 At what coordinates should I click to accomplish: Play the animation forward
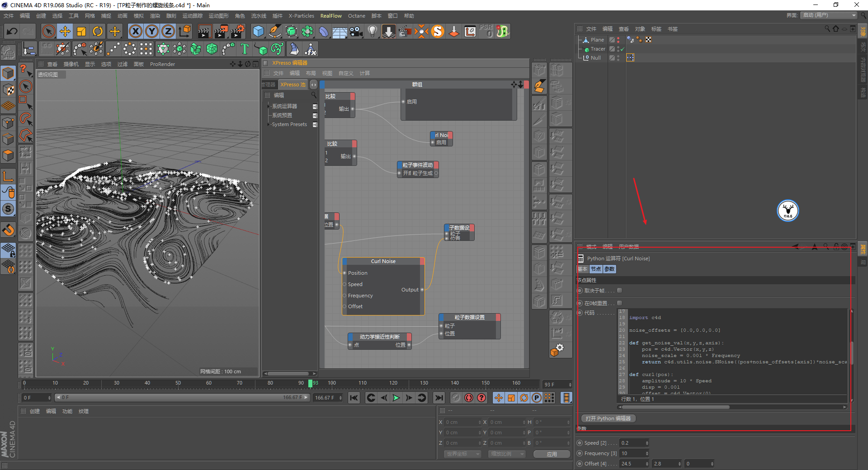[x=396, y=398]
